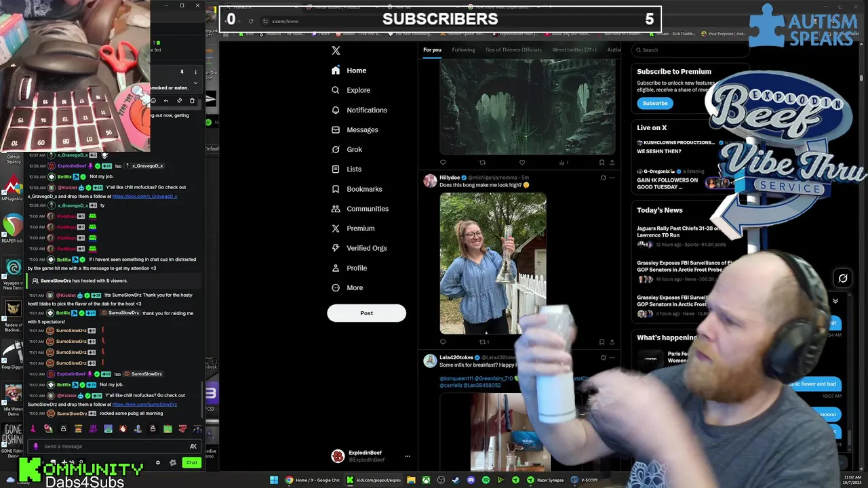Click the X page scrollbar thumb
This screenshot has width=868, height=488.
click(861, 78)
